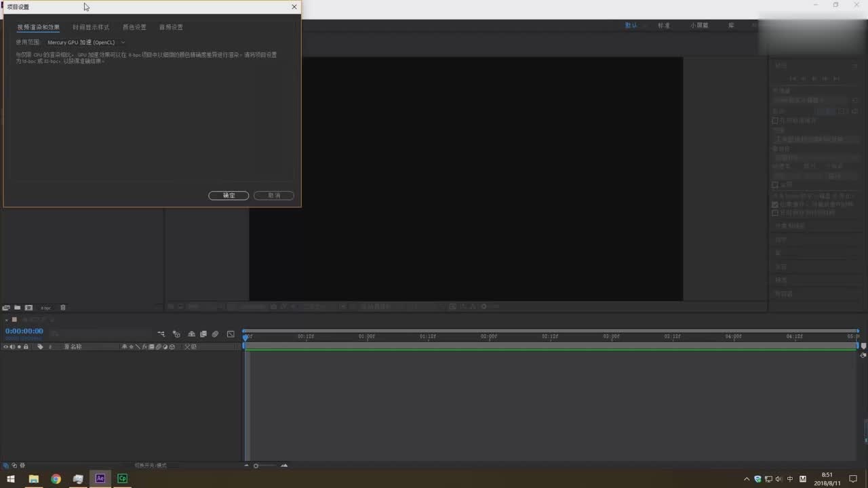
Task: Create a new folder in Project panel
Action: coord(18,308)
